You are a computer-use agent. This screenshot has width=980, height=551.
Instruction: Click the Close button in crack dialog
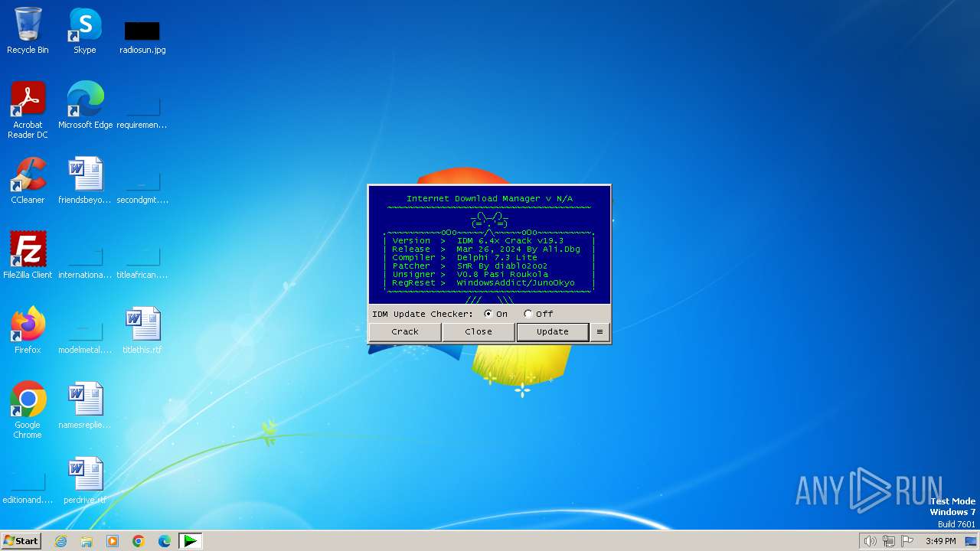click(x=479, y=331)
